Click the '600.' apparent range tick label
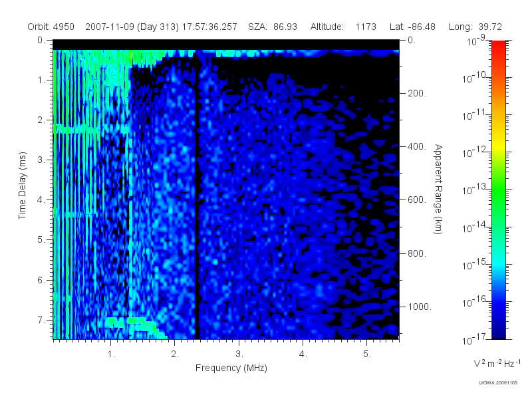Viewport: 532px width, 399px height. 417,200
